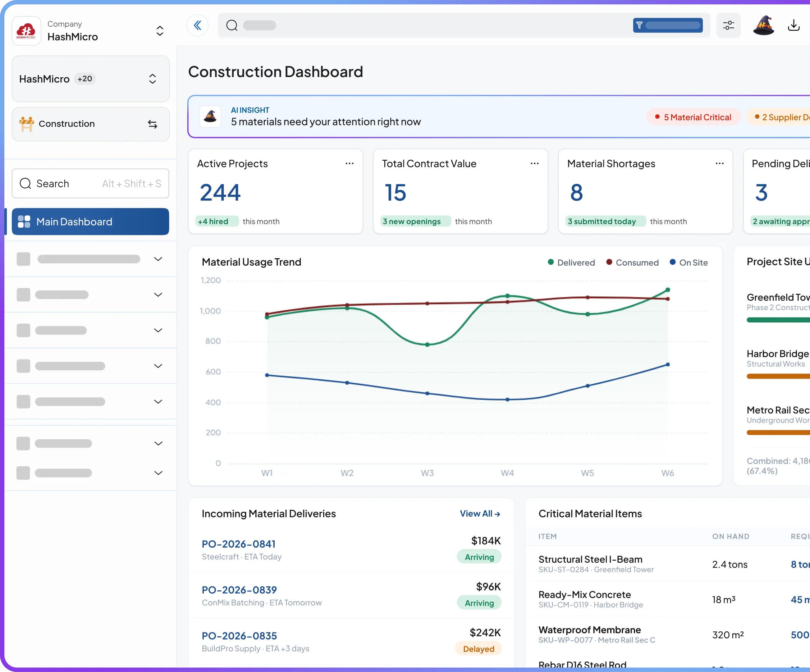Click the 2 Supplier badge in AI Insight
The height and width of the screenshot is (672, 810).
tap(778, 117)
